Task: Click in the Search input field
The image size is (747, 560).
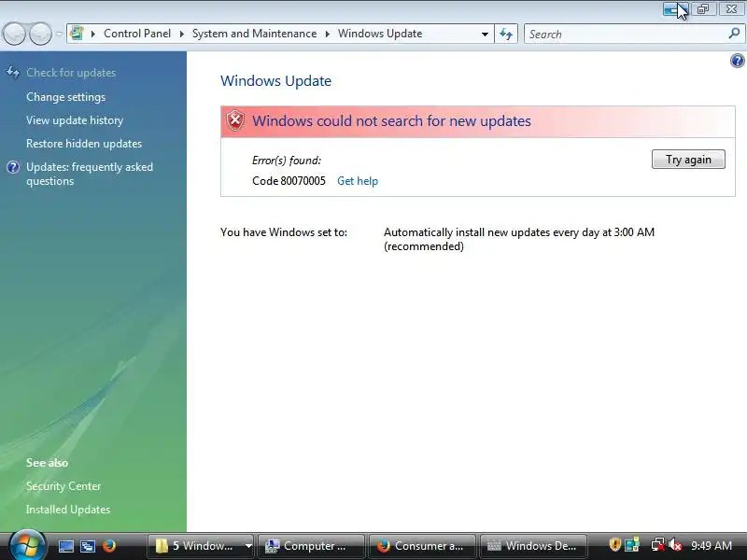Action: coord(624,35)
